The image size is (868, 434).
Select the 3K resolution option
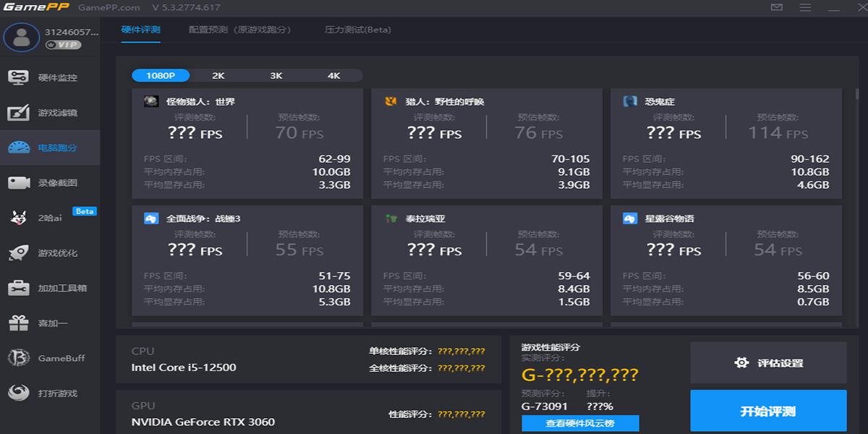[276, 75]
